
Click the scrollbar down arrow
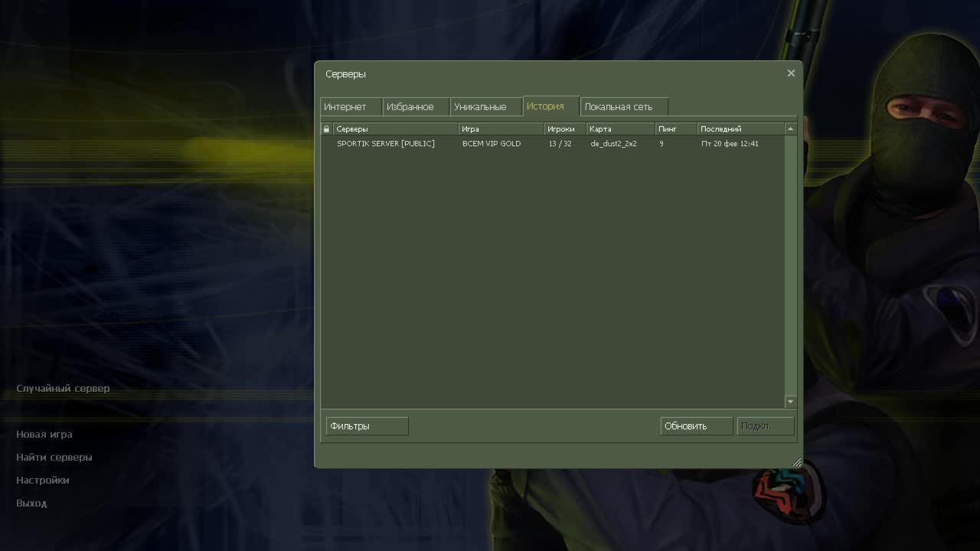[x=791, y=402]
